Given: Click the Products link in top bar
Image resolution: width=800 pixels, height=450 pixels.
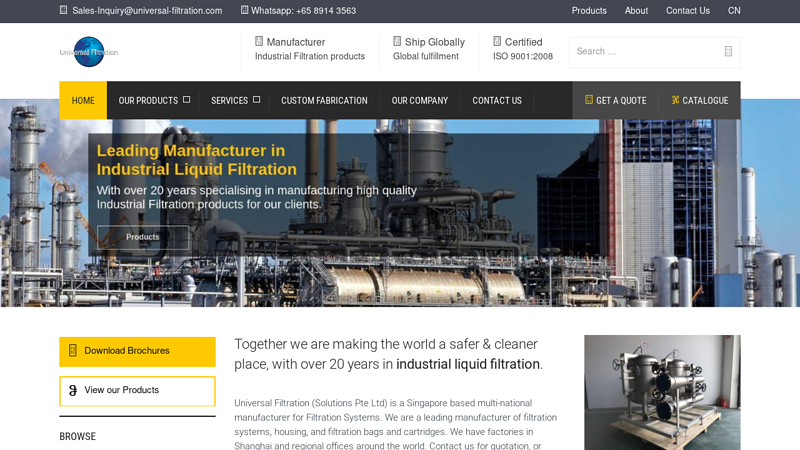Looking at the screenshot, I should click(x=589, y=11).
